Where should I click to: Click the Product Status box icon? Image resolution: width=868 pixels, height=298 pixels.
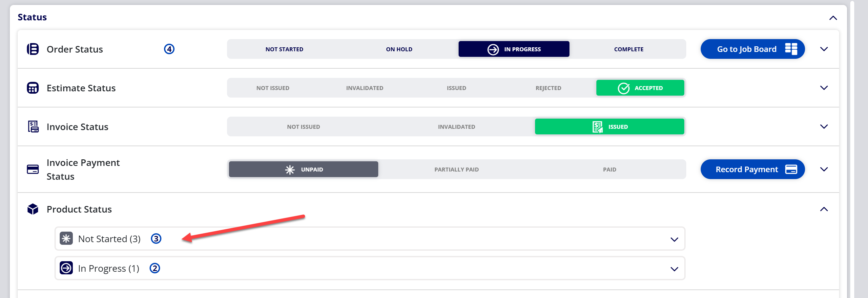pyautogui.click(x=33, y=209)
